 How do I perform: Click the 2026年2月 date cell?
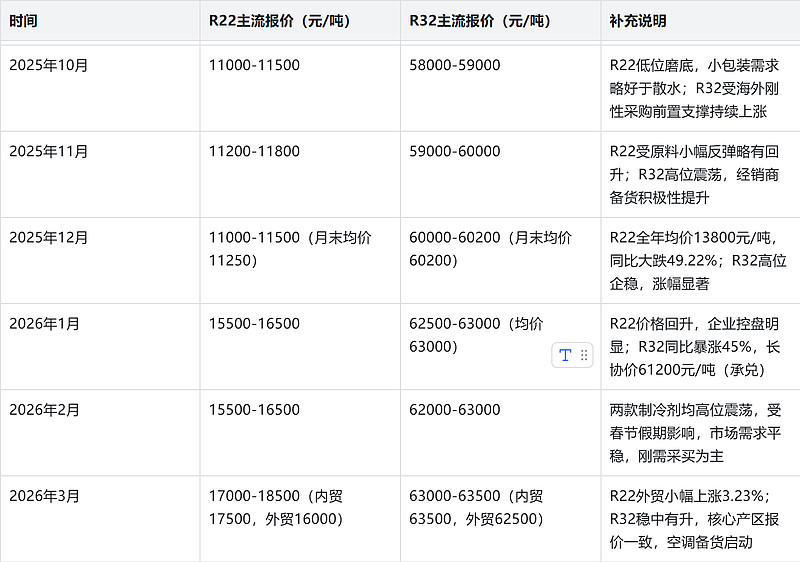(44, 410)
